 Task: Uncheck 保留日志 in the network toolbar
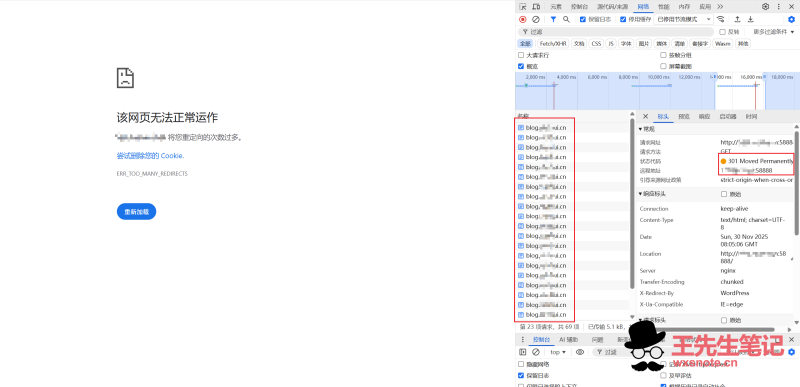[x=583, y=19]
